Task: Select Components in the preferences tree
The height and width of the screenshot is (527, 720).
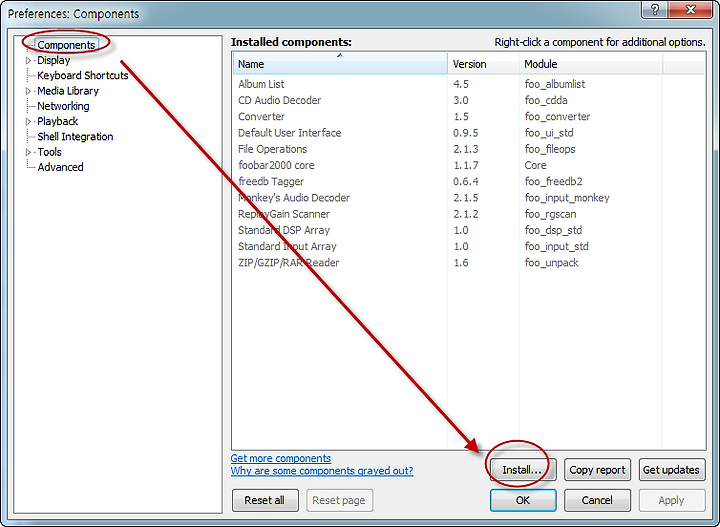Action: click(x=66, y=45)
